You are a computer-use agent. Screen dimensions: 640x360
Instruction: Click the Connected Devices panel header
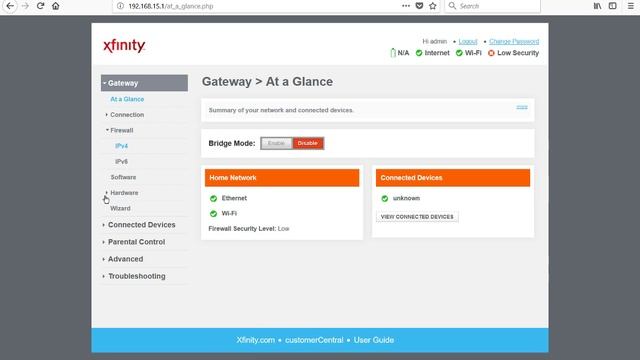coord(453,178)
